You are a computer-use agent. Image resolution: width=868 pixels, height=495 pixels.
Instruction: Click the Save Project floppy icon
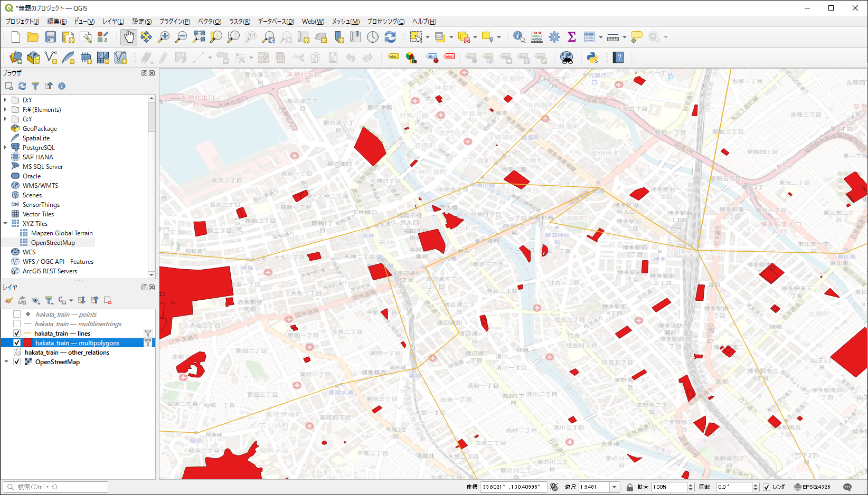coord(51,37)
